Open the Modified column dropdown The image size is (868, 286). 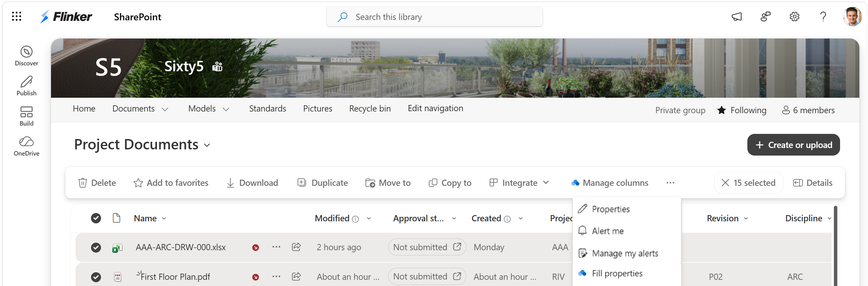point(369,219)
